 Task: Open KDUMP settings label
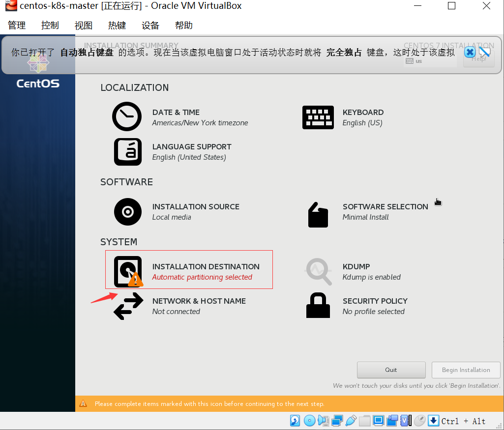pos(356,266)
